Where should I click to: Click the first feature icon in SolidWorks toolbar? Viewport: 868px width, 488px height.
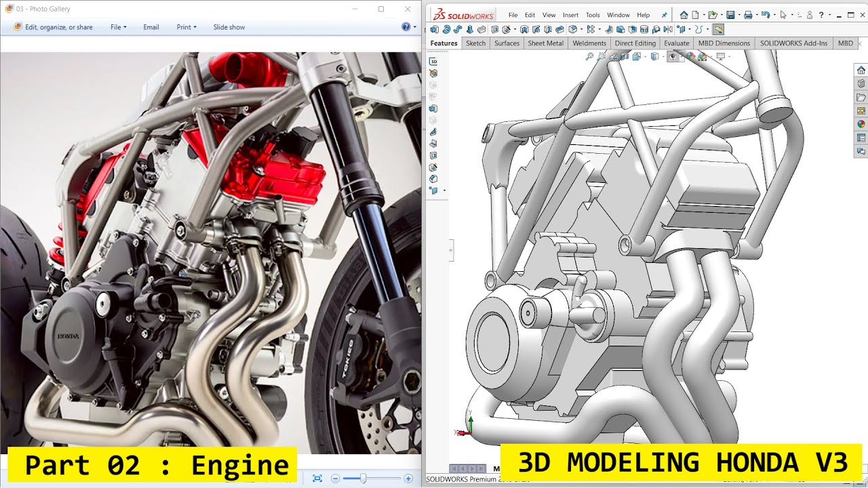tap(435, 29)
